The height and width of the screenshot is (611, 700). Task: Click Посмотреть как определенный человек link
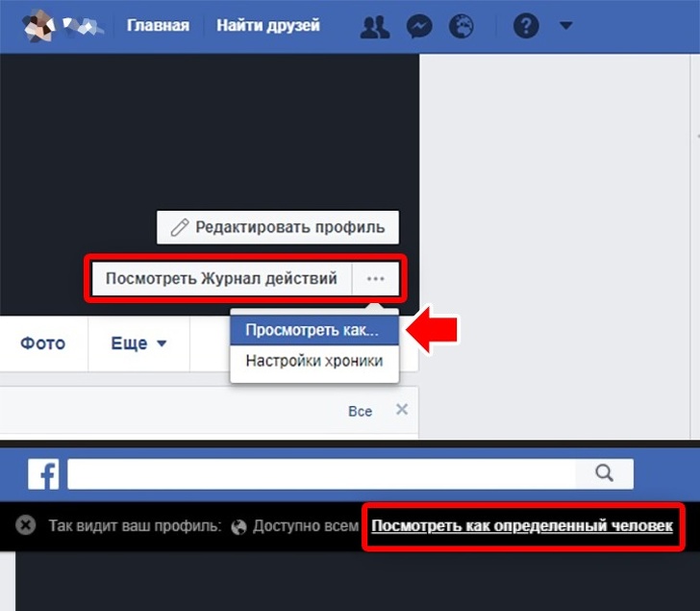[522, 525]
